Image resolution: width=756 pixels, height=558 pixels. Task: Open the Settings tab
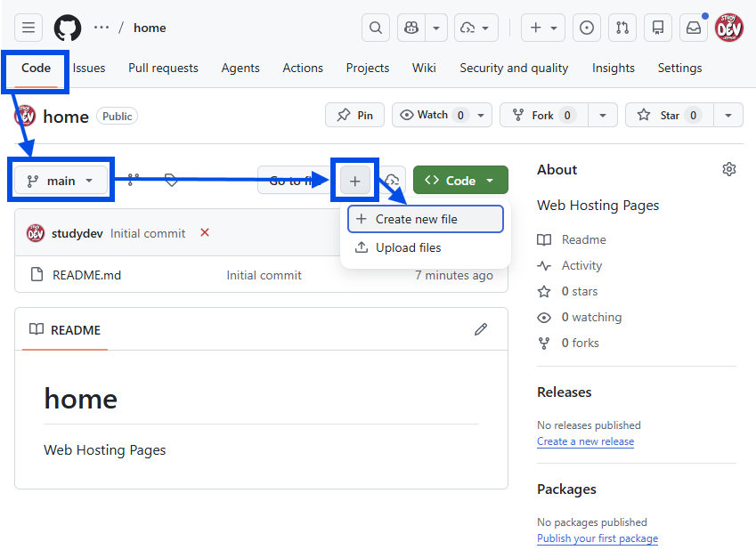[x=679, y=68]
